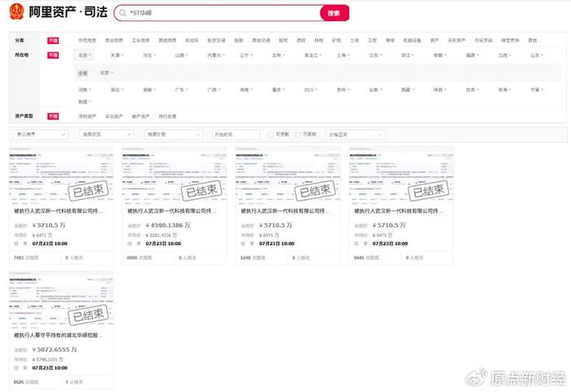The width and height of the screenshot is (571, 392).
Task: Expand the 黑龙江 province dropdown
Action: click(313, 55)
